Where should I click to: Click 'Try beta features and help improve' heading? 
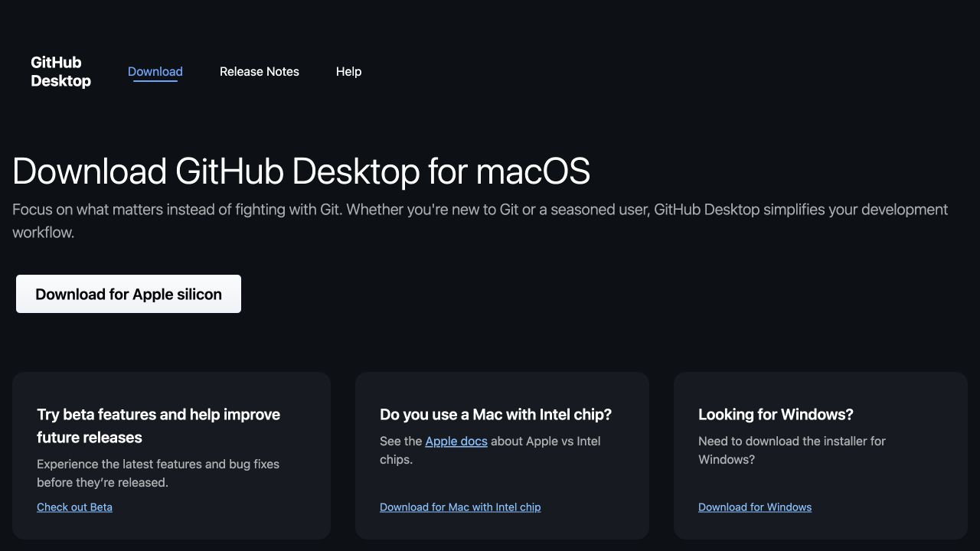[x=158, y=425]
